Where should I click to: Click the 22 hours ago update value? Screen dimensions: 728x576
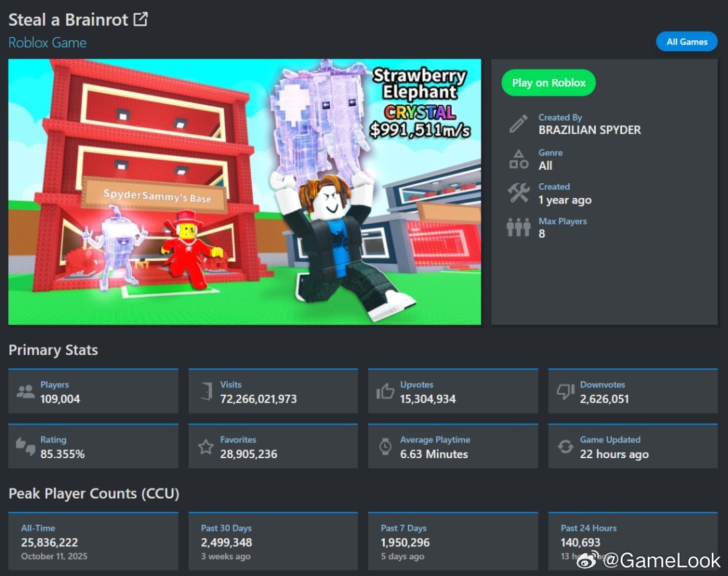pyautogui.click(x=614, y=454)
